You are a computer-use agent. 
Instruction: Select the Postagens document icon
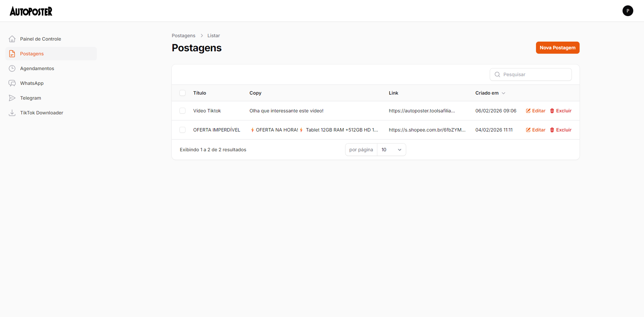click(x=12, y=53)
